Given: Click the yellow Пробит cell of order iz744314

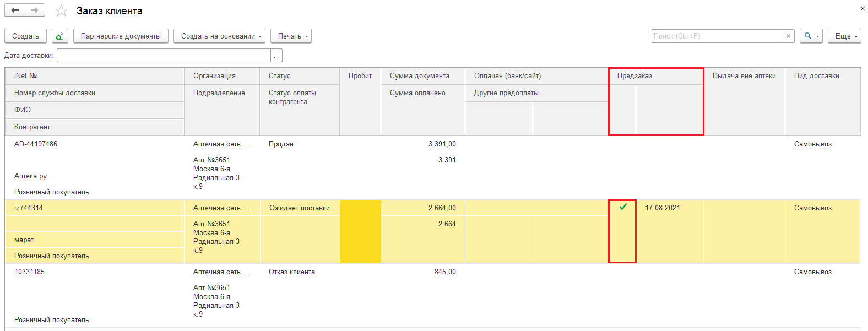Looking at the screenshot, I should (360, 231).
